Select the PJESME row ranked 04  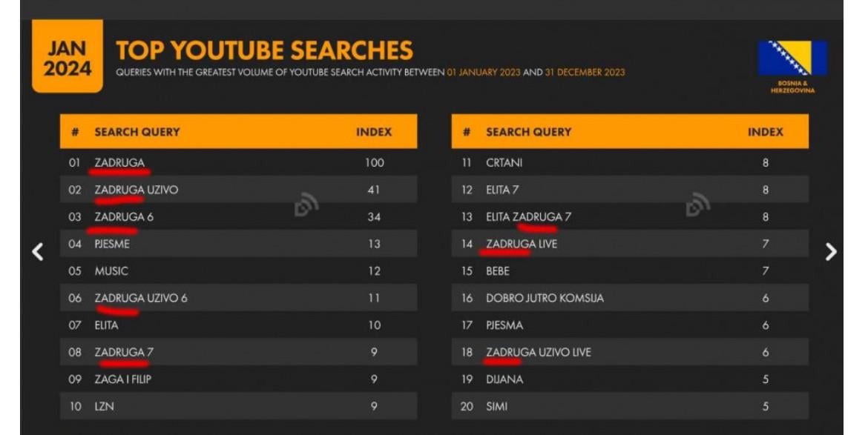(239, 244)
